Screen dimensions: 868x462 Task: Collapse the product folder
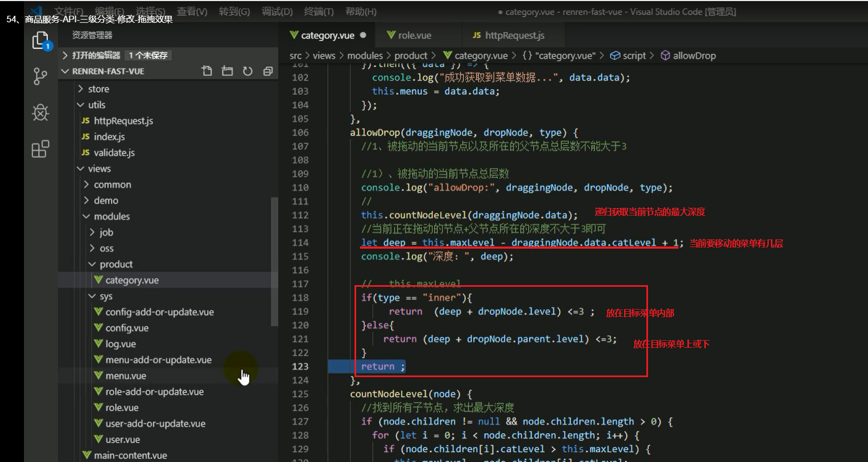pyautogui.click(x=92, y=264)
